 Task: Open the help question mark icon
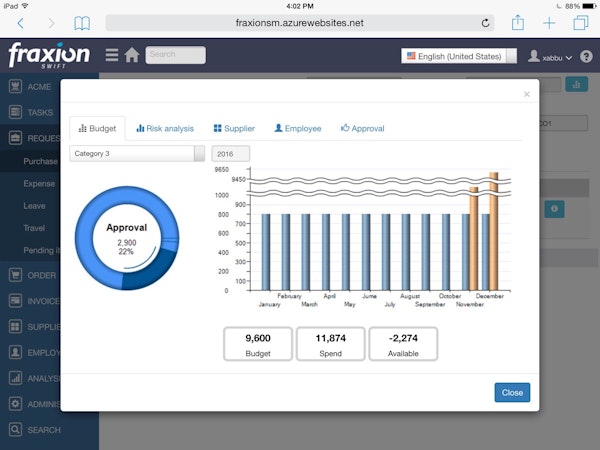[586, 56]
